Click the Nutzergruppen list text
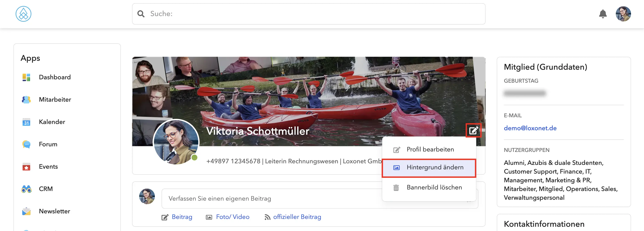Screen dimensions: 644x231 561,180
